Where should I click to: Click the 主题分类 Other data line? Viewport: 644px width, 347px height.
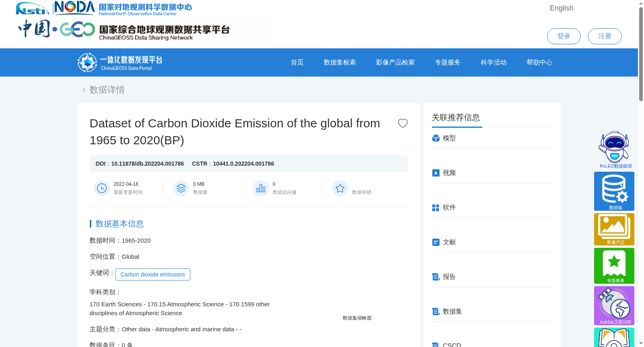pyautogui.click(x=165, y=329)
